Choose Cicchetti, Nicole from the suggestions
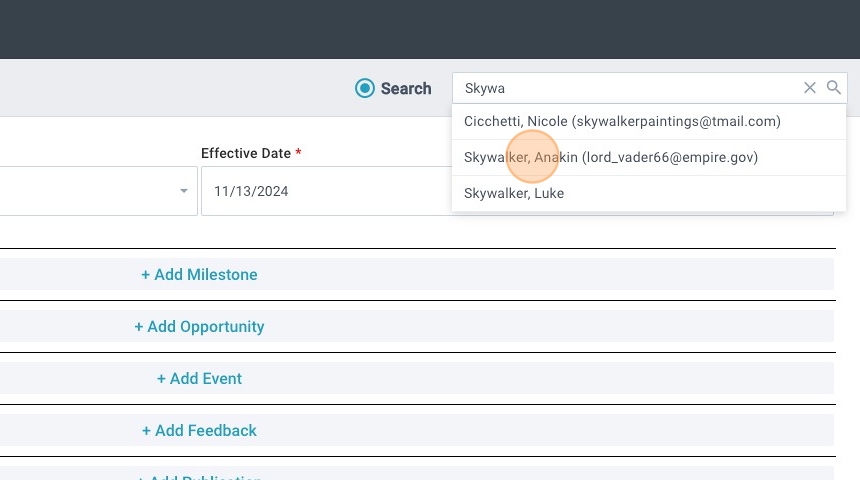This screenshot has height=480, width=860. [512, 121]
